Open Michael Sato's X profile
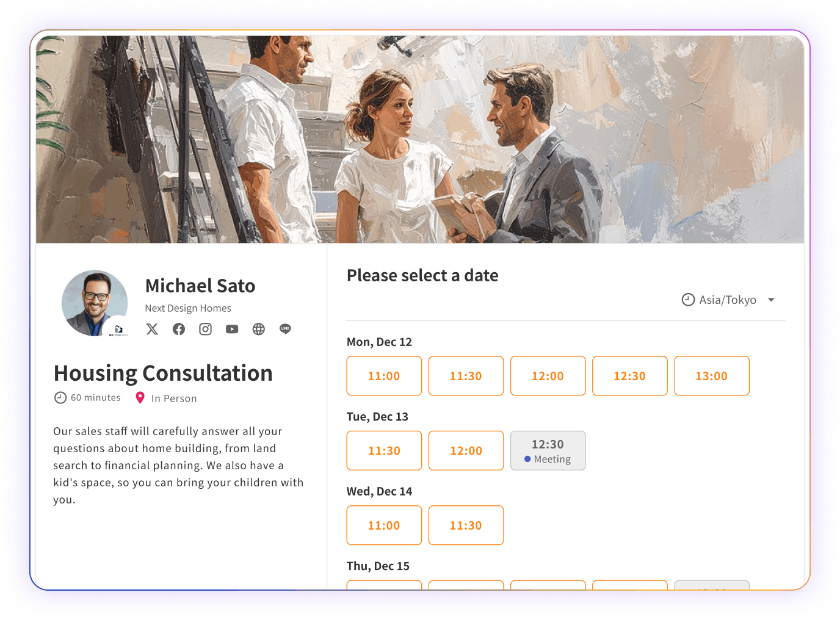The width and height of the screenshot is (840, 620). click(x=151, y=329)
